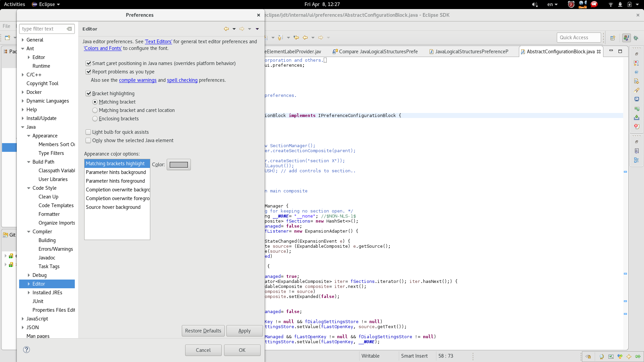Collapse the Java tree node
The image size is (644, 362).
[23, 127]
